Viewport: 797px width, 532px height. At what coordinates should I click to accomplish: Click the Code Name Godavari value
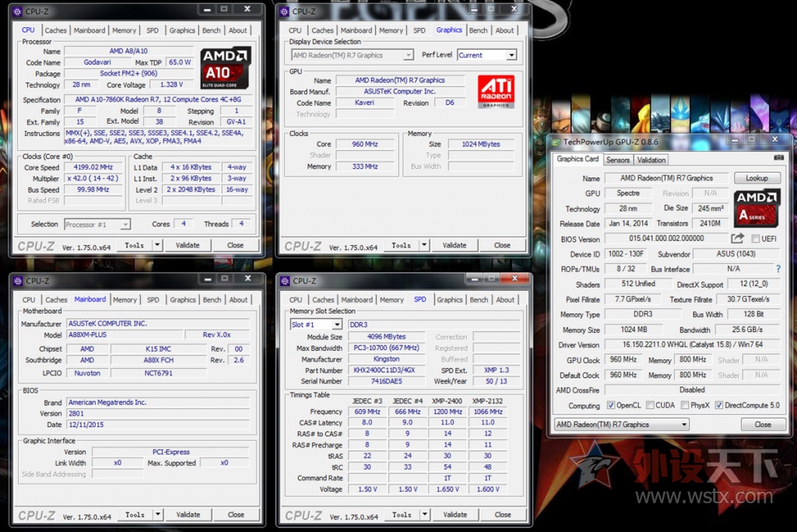pyautogui.click(x=97, y=62)
